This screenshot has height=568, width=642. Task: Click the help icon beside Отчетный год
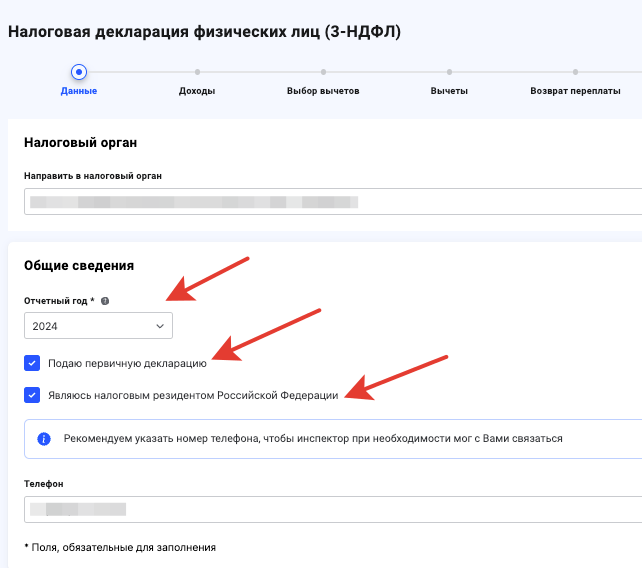pos(105,301)
